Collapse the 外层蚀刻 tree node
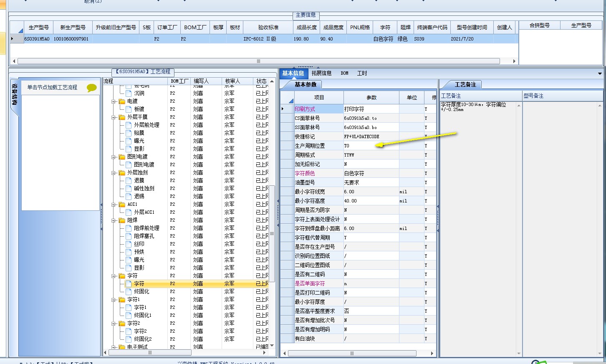 pos(114,173)
